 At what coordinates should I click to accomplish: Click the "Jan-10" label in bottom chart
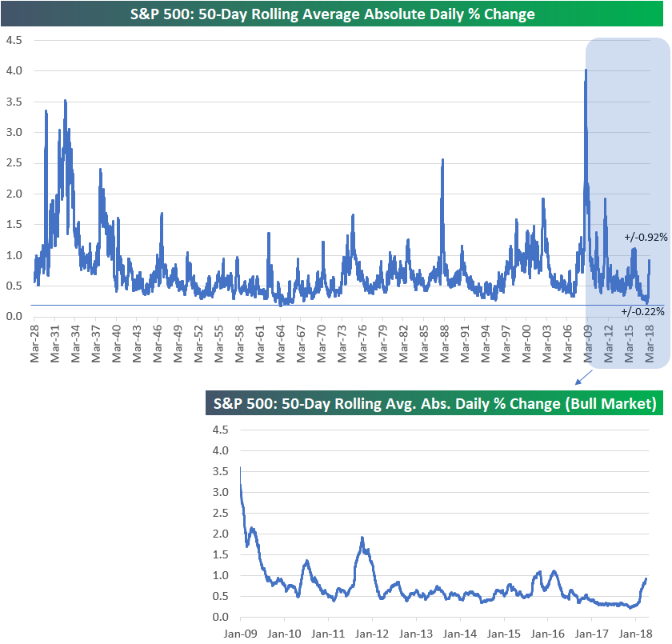(284, 634)
